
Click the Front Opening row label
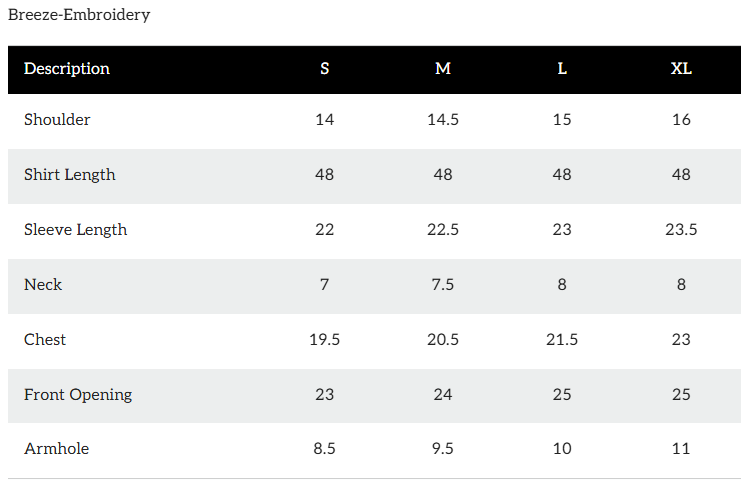point(78,395)
